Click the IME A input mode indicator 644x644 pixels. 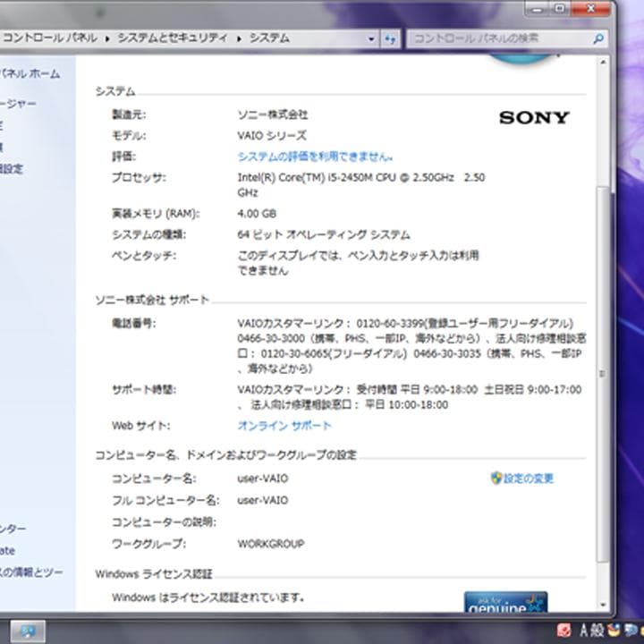pyautogui.click(x=585, y=631)
